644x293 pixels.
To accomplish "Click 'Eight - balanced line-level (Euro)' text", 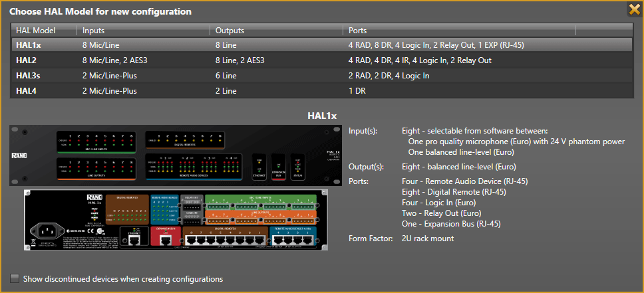I will click(x=458, y=167).
